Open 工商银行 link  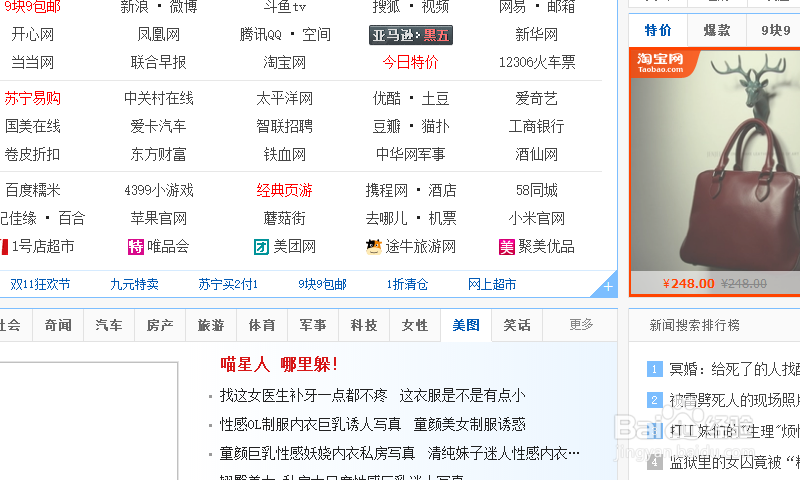point(537,126)
